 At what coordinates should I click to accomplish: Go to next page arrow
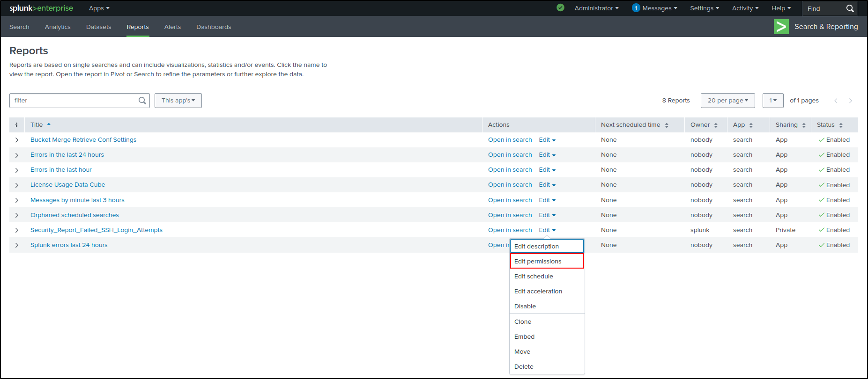pyautogui.click(x=851, y=101)
